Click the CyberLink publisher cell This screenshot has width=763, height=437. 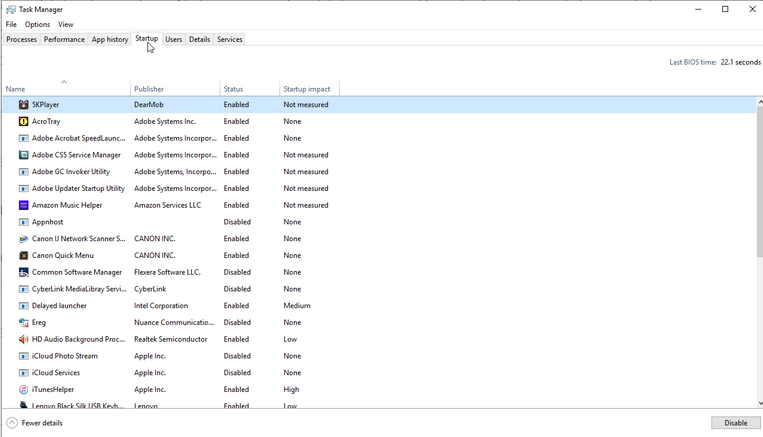click(x=150, y=289)
